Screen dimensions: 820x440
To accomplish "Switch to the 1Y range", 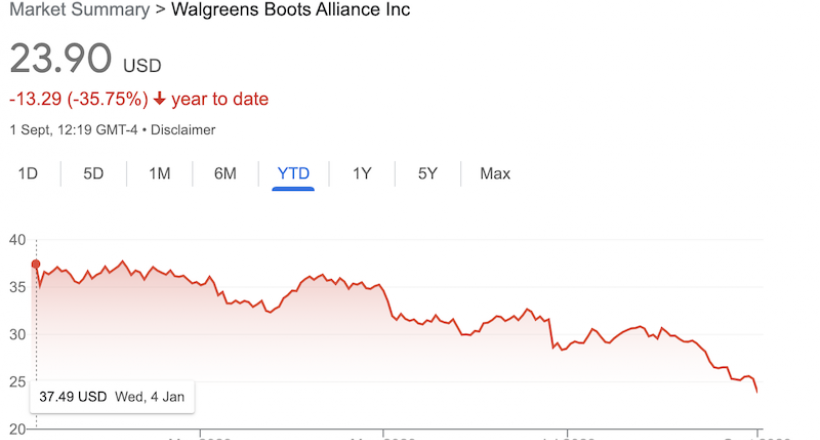I will 362,174.
